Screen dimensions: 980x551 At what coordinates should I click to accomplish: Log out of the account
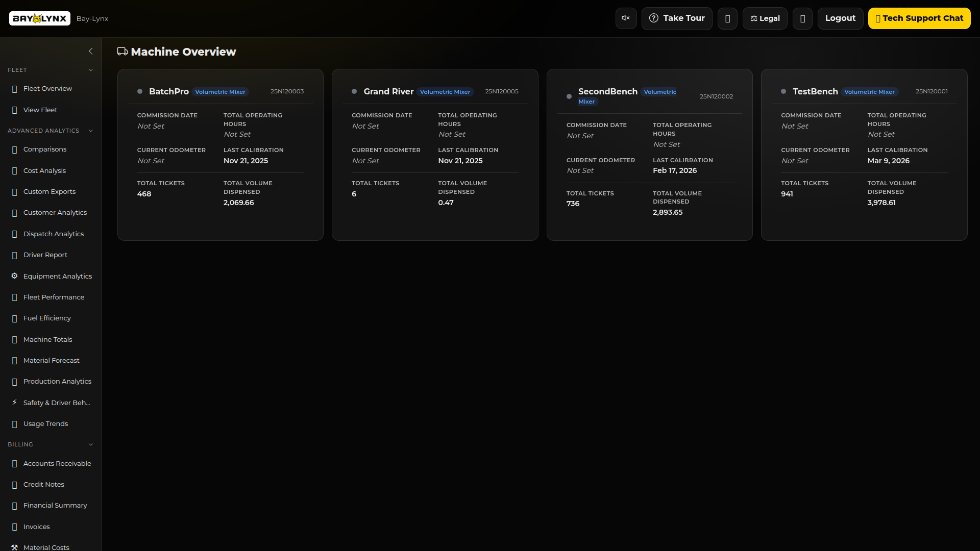coord(840,18)
